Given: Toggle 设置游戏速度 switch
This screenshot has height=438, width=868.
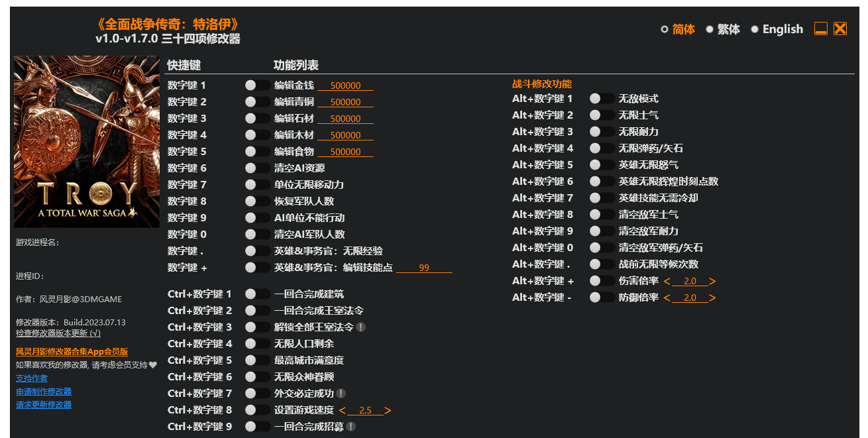Looking at the screenshot, I should click(x=257, y=410).
